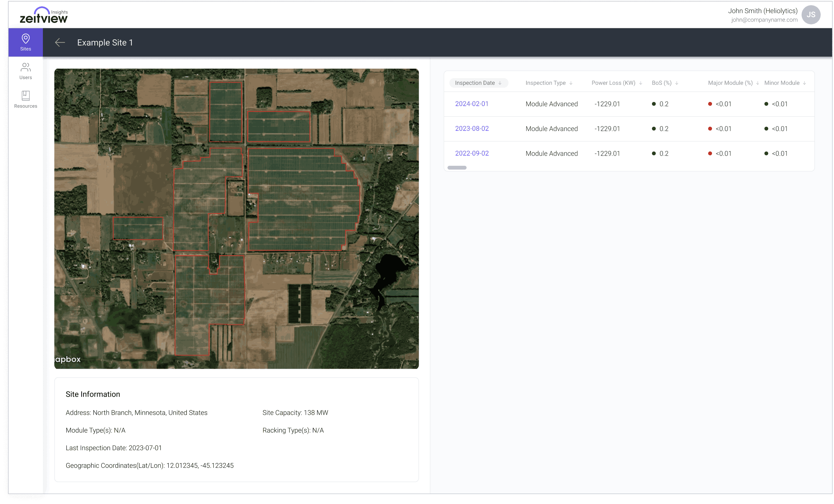This screenshot has width=834, height=504.
Task: Click Site Capacity: 138 MW text
Action: (x=295, y=413)
